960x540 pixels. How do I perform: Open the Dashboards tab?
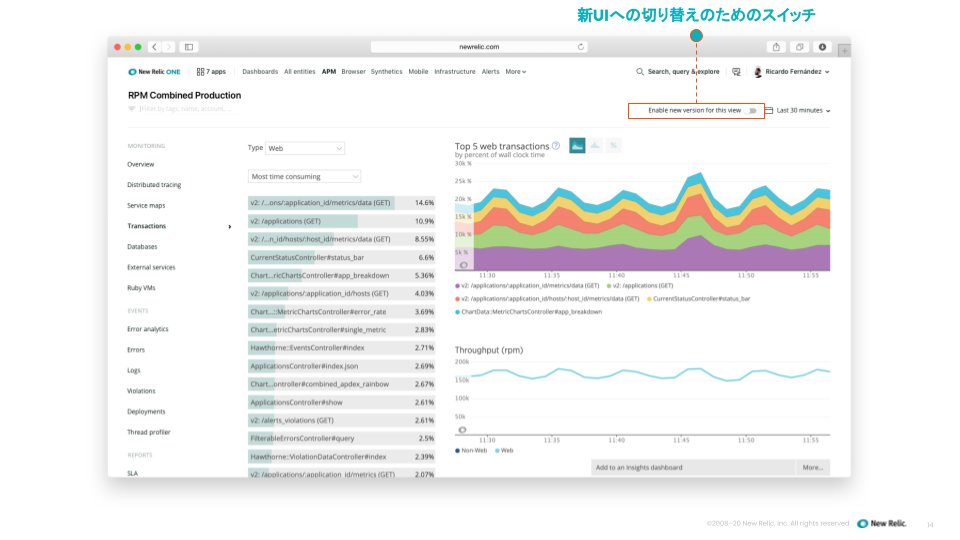pos(260,72)
